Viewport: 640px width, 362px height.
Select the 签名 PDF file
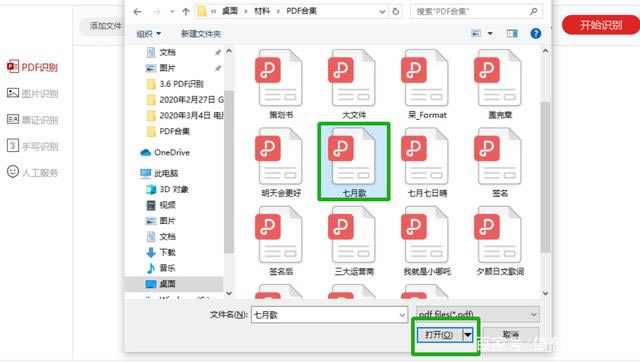point(500,162)
